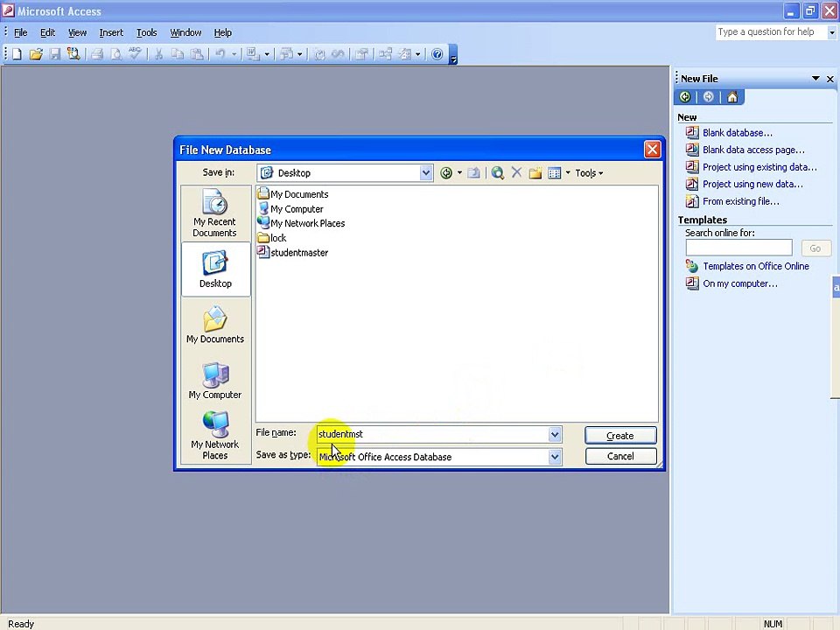Click the Create New Folder icon

pyautogui.click(x=535, y=173)
